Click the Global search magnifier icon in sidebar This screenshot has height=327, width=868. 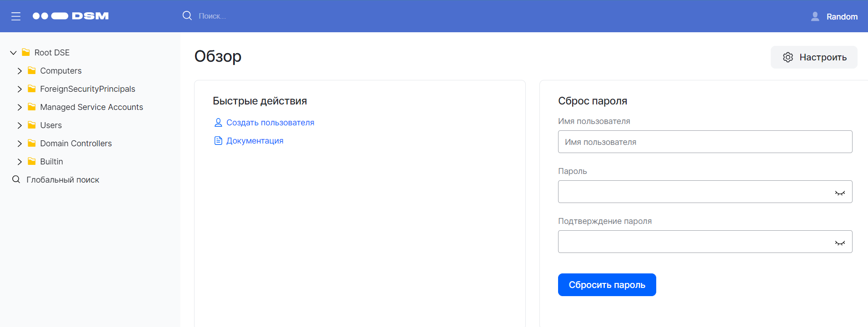pos(16,179)
